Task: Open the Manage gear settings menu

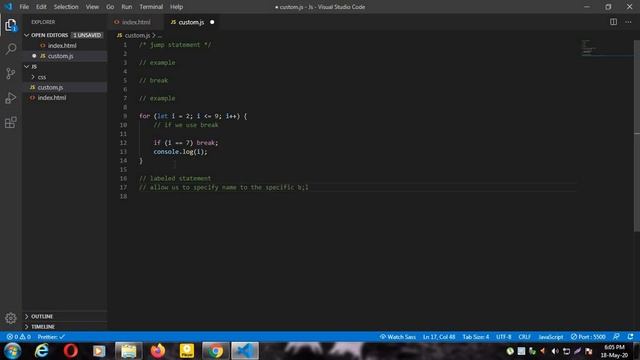Action: pyautogui.click(x=11, y=318)
